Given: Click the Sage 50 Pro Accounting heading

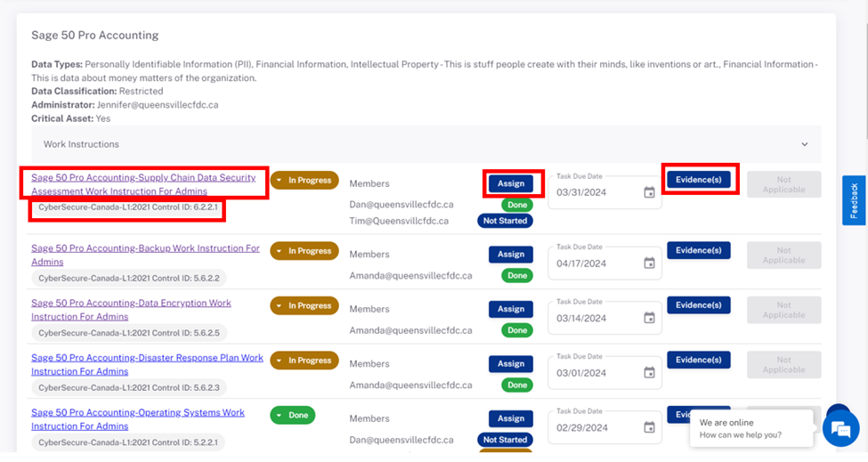Looking at the screenshot, I should tap(94, 36).
